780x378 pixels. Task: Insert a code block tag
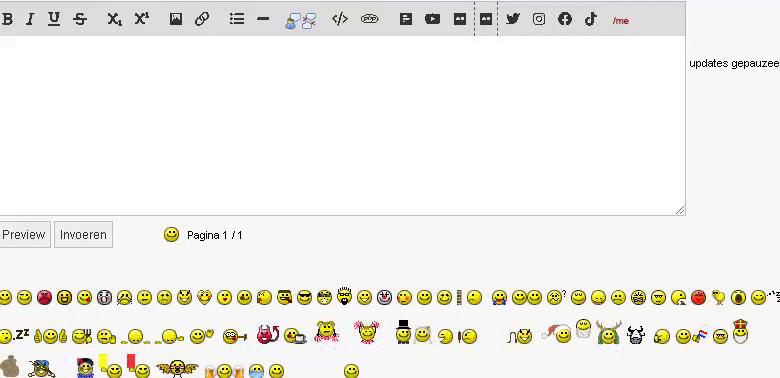point(340,19)
